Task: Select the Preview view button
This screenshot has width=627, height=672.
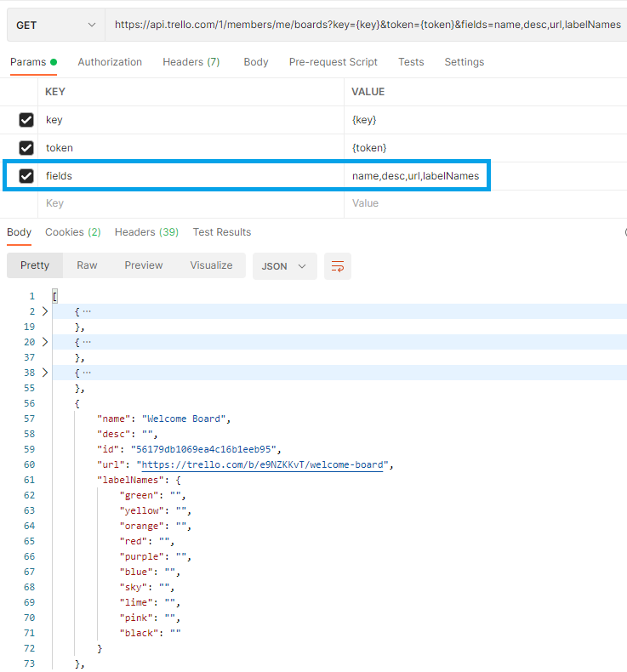Action: point(144,265)
